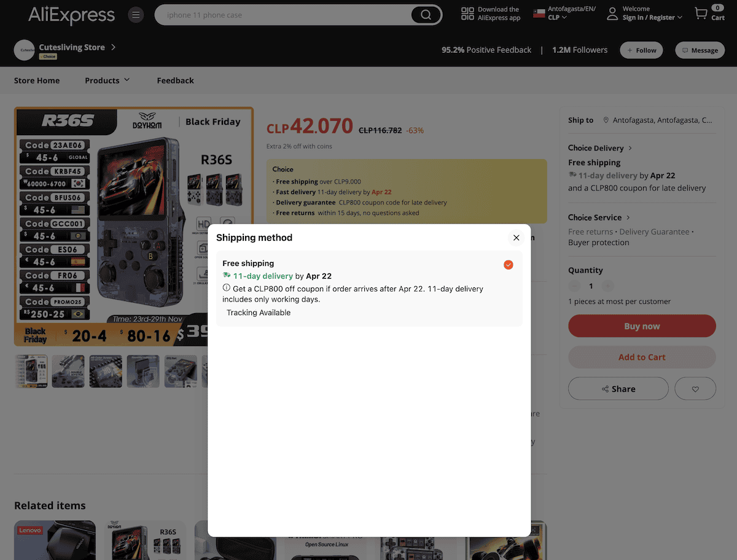The height and width of the screenshot is (560, 737).
Task: Expand the Products dropdown menu
Action: [107, 80]
